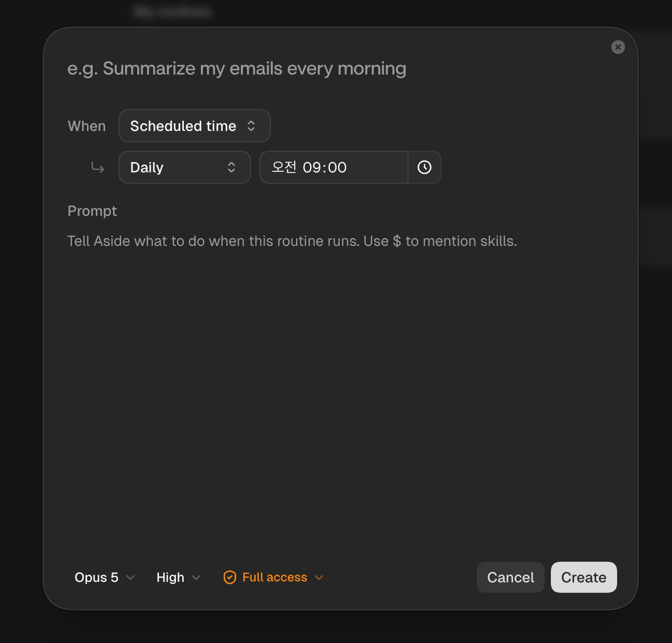Select the hour 09 in time field
This screenshot has width=672, height=643.
click(x=312, y=167)
